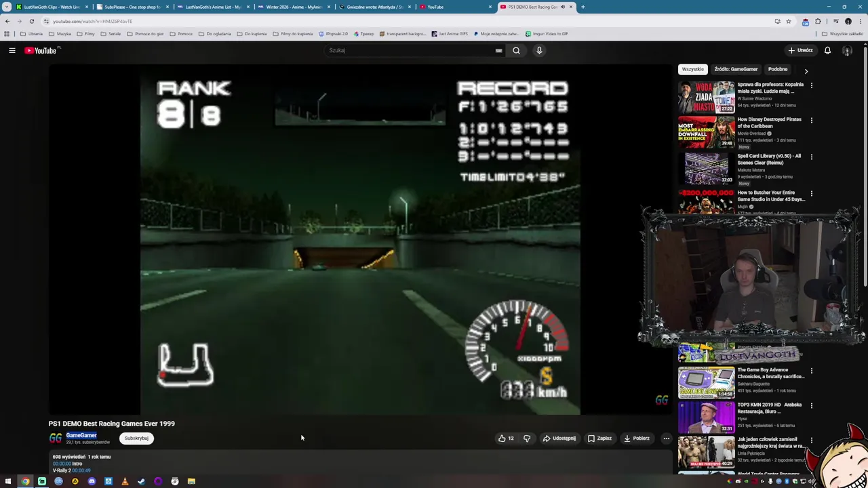Image resolution: width=868 pixels, height=488 pixels.
Task: Open Sprawa dla profesora video thumbnail
Action: click(706, 97)
